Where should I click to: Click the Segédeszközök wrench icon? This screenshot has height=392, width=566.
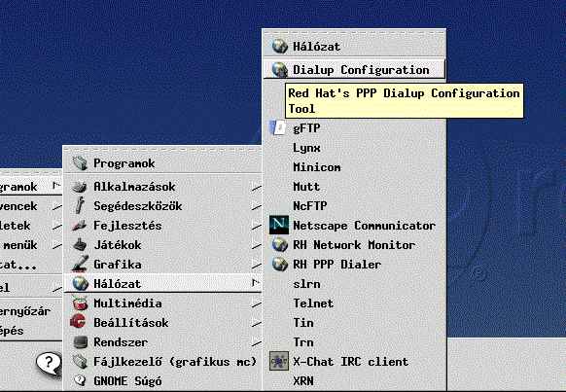click(80, 206)
